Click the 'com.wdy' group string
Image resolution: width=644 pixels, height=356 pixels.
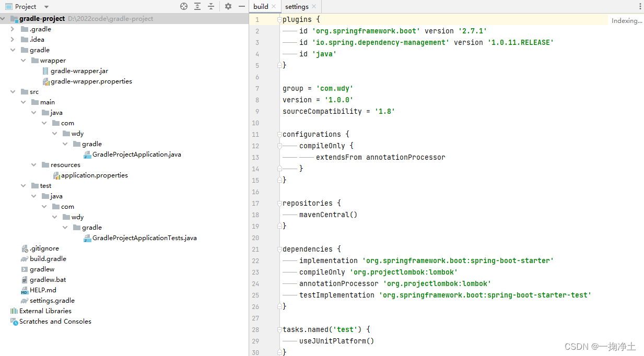click(335, 88)
